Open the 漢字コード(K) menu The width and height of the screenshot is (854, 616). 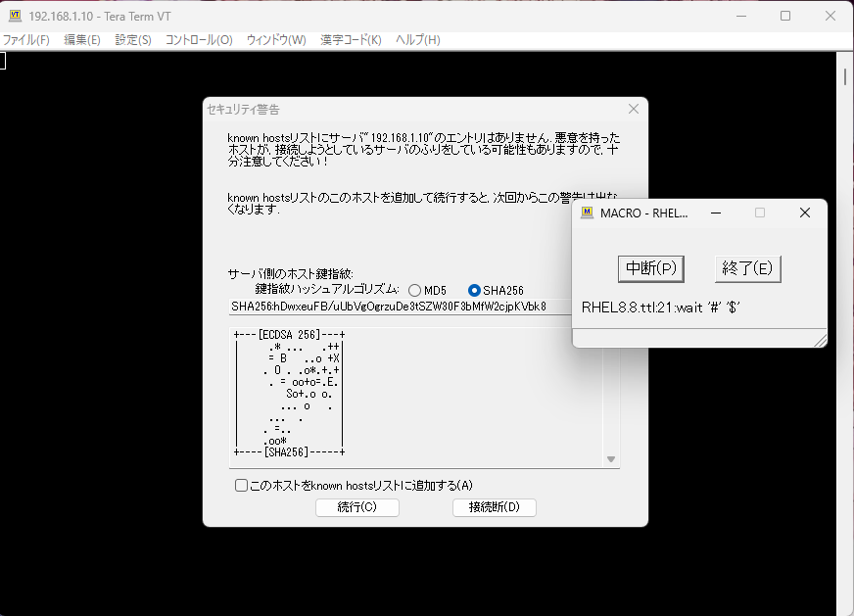[351, 40]
